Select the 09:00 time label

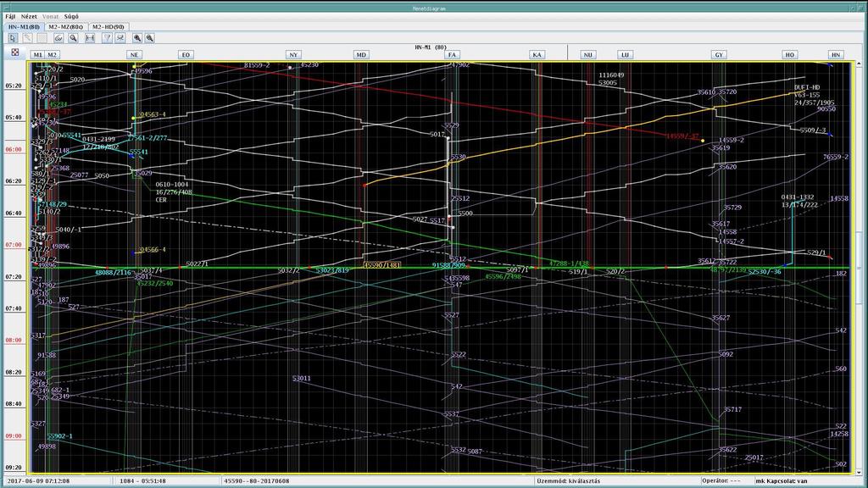pyautogui.click(x=14, y=436)
